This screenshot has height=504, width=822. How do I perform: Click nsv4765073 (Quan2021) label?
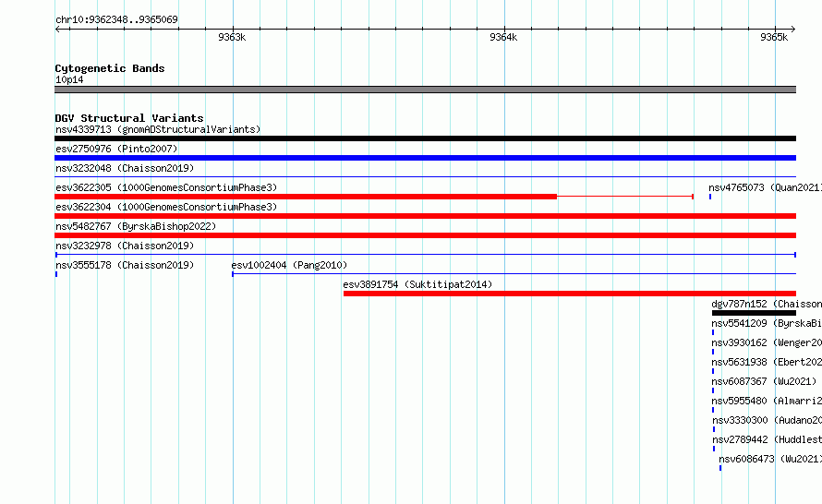(x=765, y=187)
